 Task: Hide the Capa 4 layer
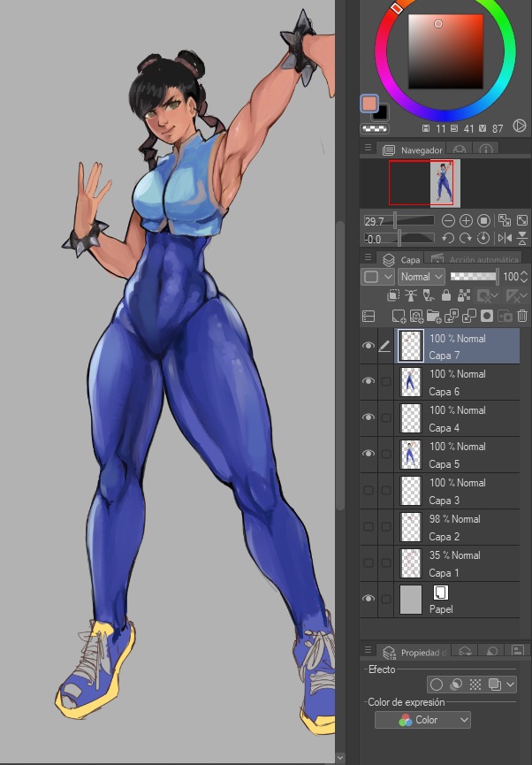coord(369,417)
